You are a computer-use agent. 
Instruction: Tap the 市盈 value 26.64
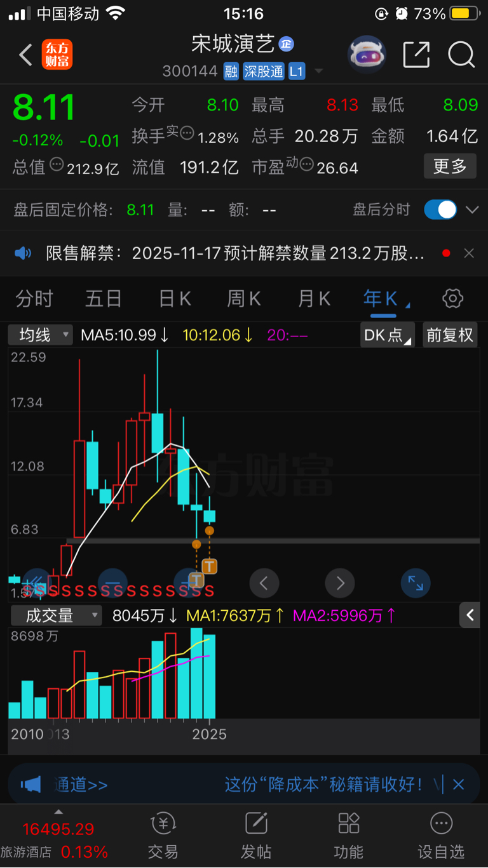[x=337, y=168]
